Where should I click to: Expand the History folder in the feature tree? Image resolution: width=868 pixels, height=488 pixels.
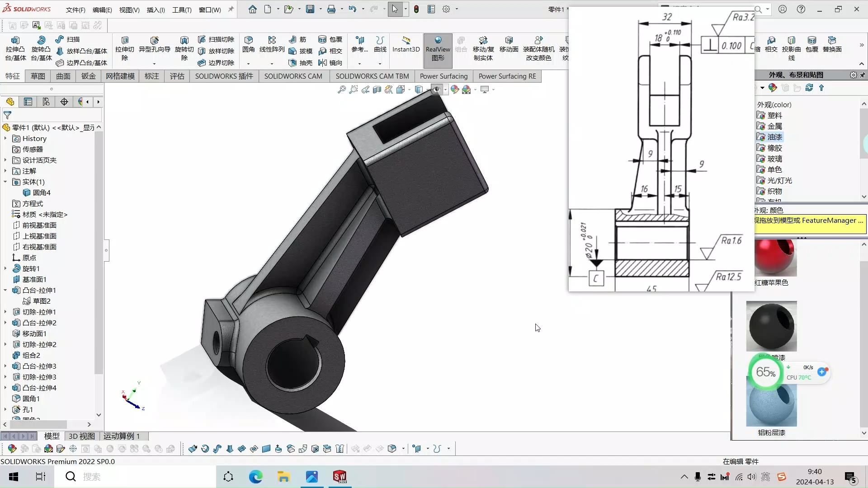(5, 138)
